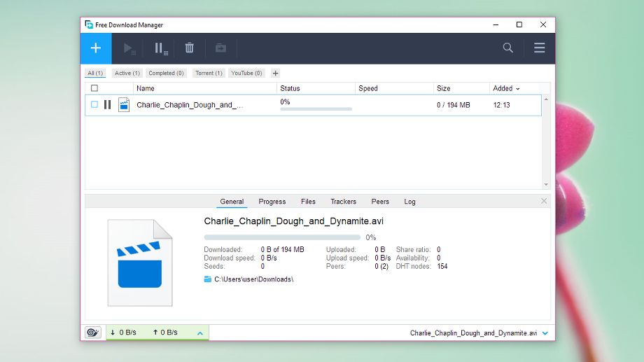Open the Peers tab

point(380,202)
